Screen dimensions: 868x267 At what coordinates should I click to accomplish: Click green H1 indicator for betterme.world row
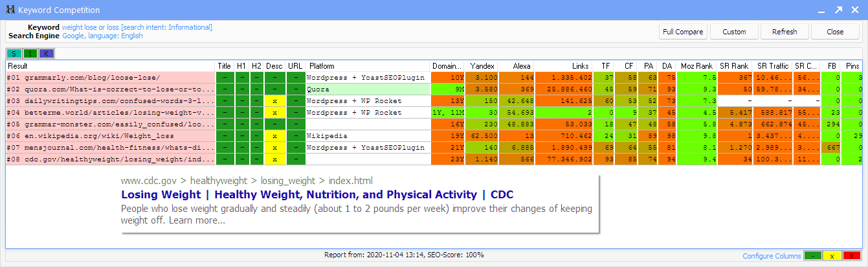(x=241, y=112)
